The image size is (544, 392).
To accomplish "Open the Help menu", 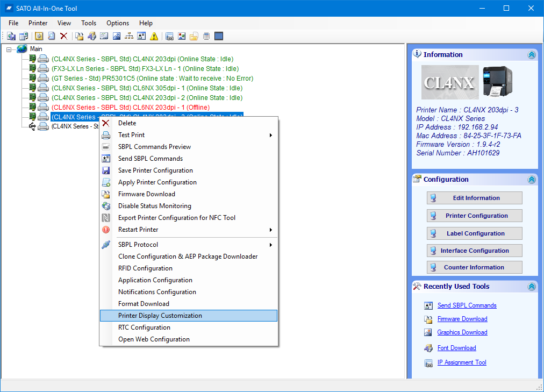I will point(146,23).
